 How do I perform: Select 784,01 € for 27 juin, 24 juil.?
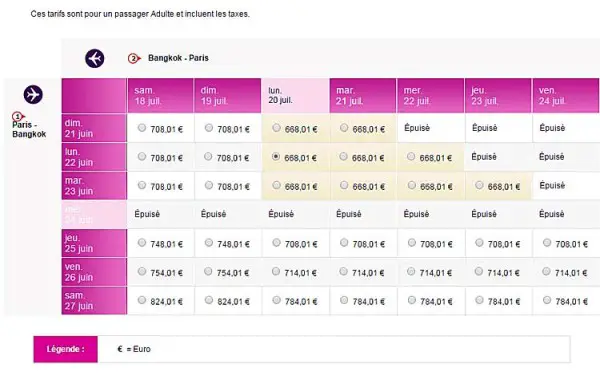(547, 300)
